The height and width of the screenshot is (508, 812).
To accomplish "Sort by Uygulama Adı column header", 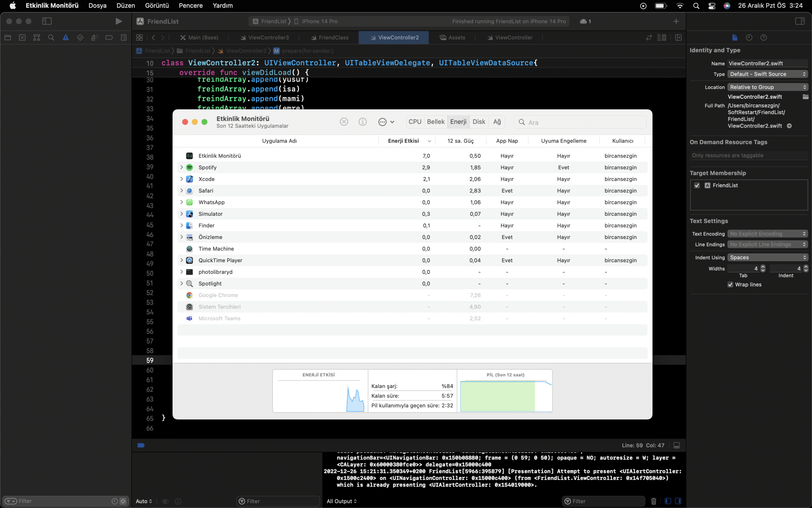I will coord(279,141).
